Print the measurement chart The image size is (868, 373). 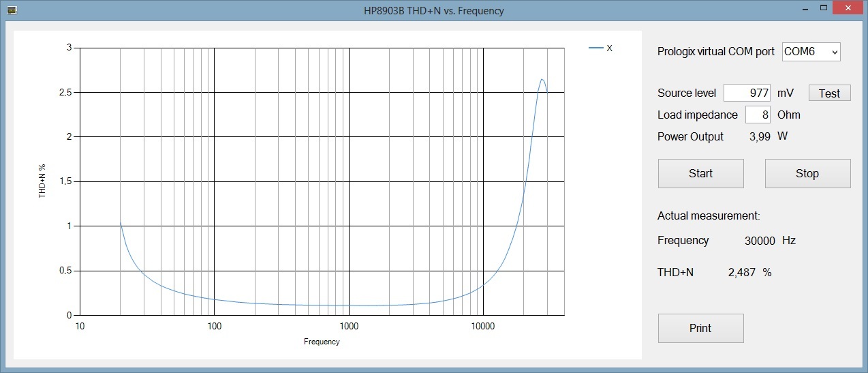(700, 328)
